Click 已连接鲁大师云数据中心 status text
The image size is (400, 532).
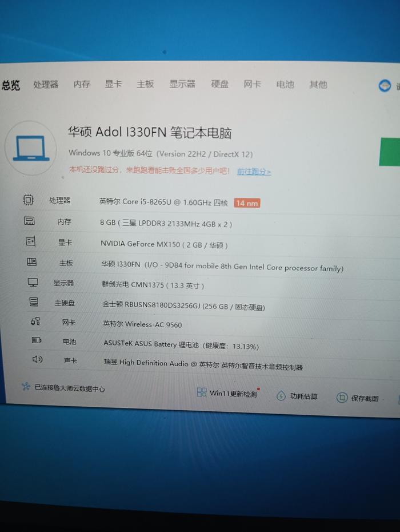click(70, 388)
